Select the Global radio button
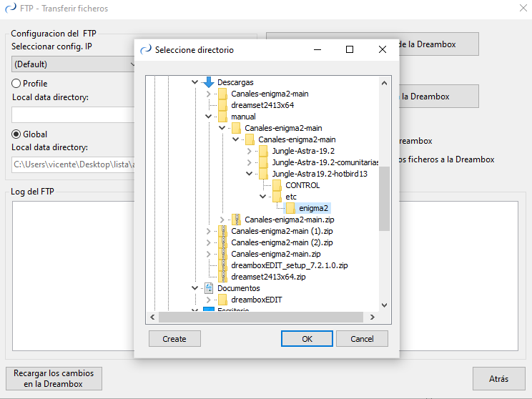 [16, 134]
